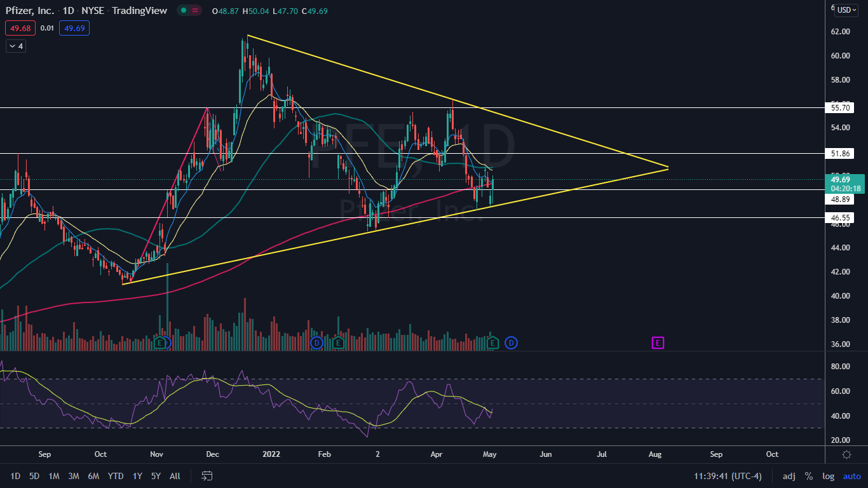This screenshot has width=868, height=488.
Task: Click the red sell price 49.68 button
Action: tap(20, 28)
